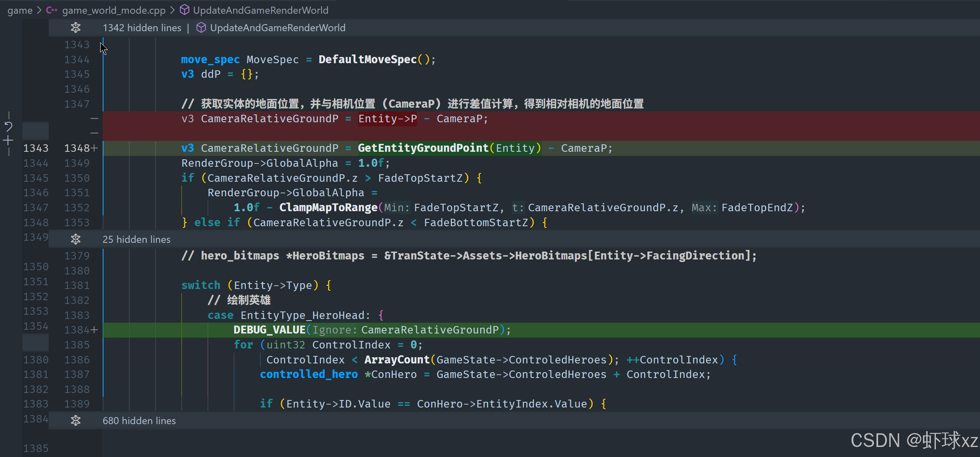The image size is (980, 457).
Task: Unfold the 1342 hidden lines region
Action: coord(76,28)
